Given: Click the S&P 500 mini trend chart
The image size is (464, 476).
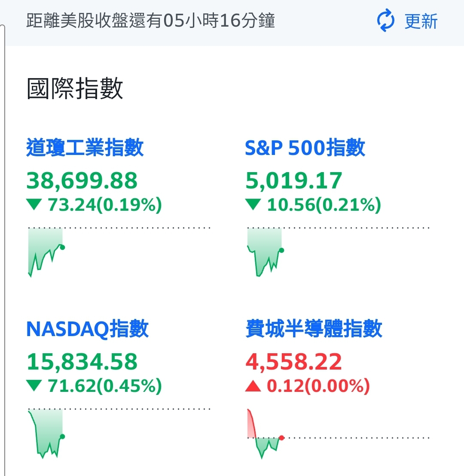Looking at the screenshot, I should point(338,252).
